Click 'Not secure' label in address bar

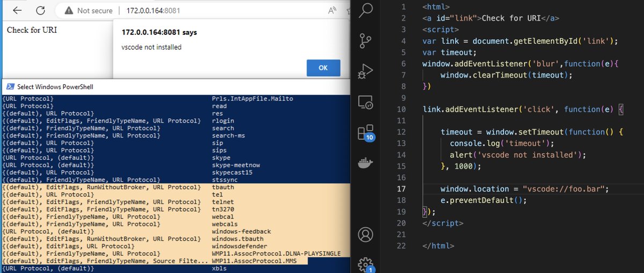click(x=95, y=10)
